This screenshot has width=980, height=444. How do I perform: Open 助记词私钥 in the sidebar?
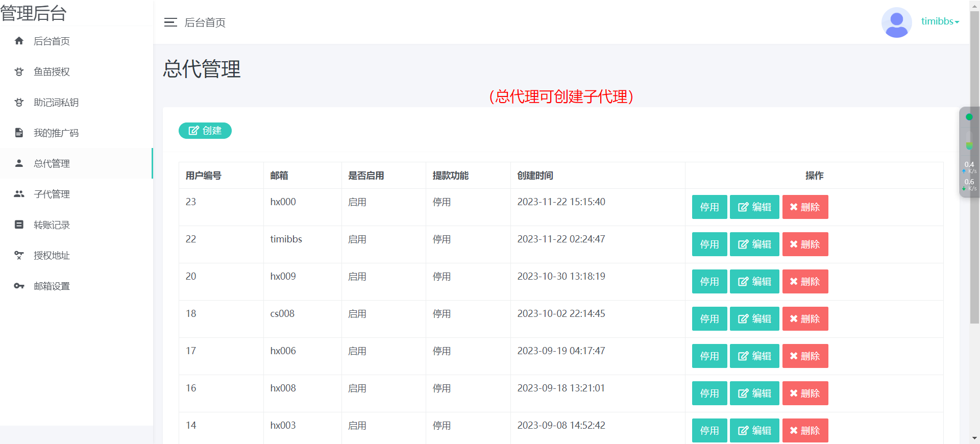(56, 102)
